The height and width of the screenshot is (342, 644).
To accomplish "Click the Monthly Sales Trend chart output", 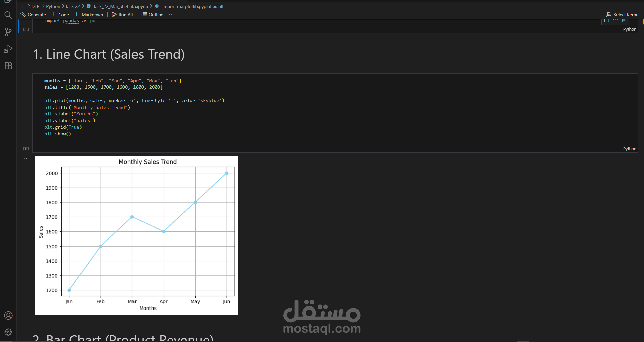I will (x=137, y=235).
